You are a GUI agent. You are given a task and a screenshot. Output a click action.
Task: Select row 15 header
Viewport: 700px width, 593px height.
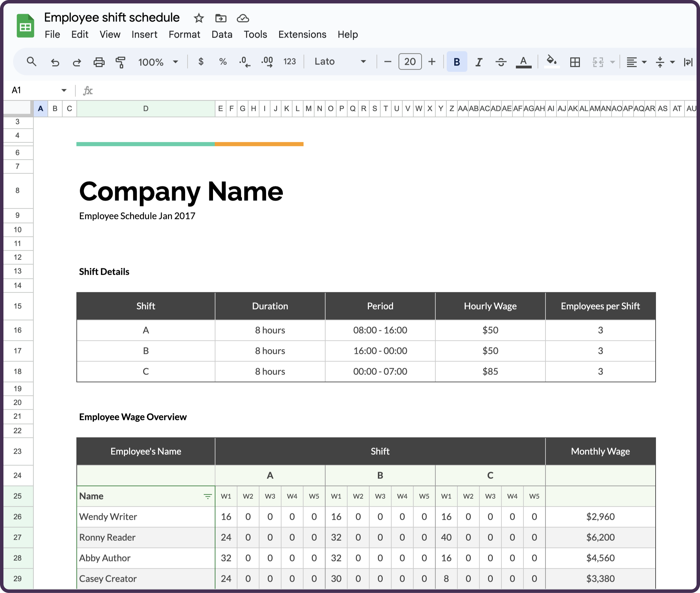(x=18, y=306)
